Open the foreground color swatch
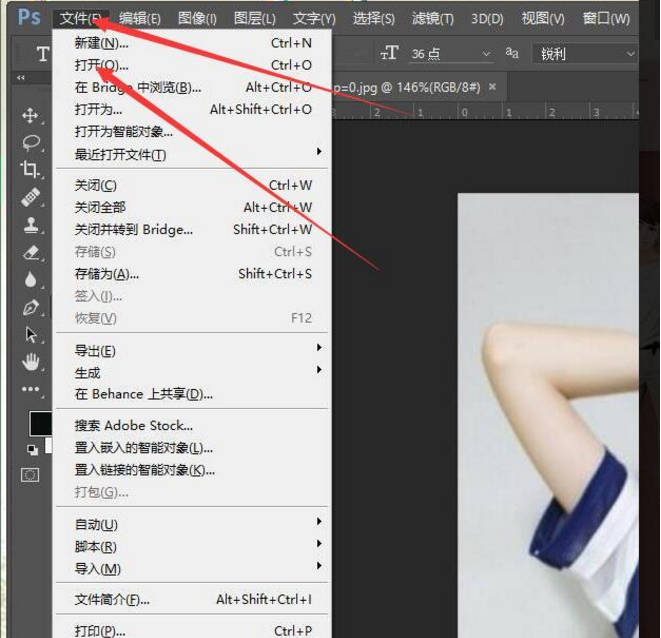 tap(40, 423)
